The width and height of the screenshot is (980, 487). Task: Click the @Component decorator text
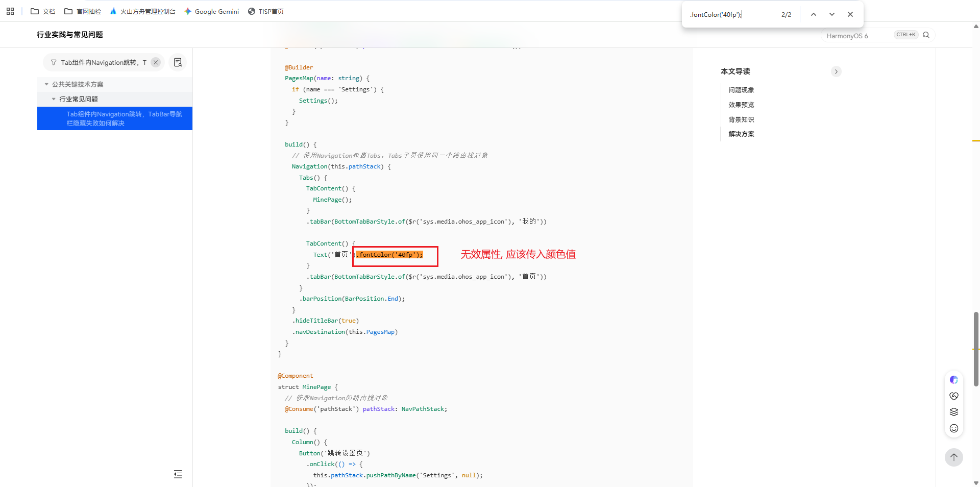click(x=296, y=376)
